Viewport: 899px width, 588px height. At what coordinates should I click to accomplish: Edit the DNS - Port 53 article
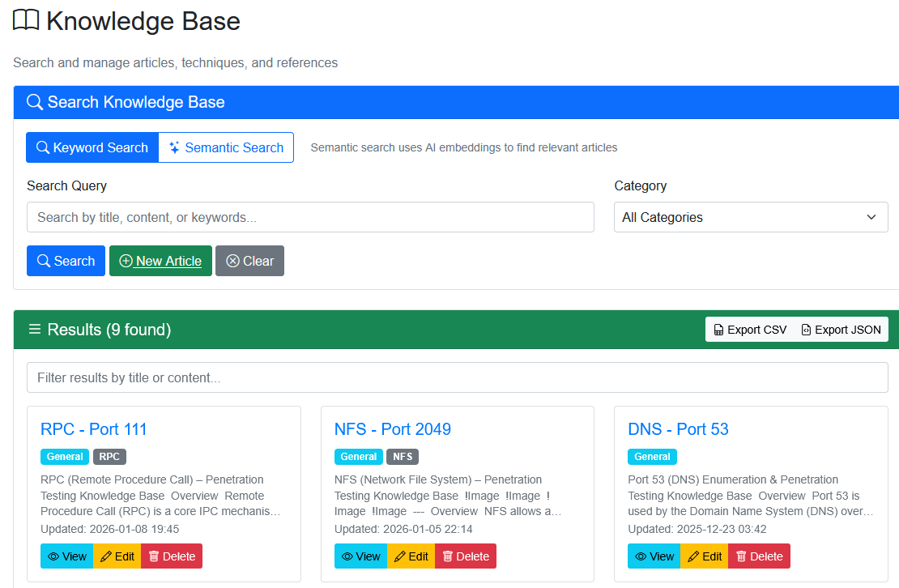point(704,556)
